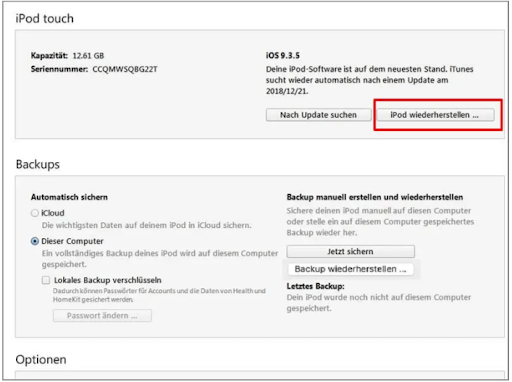The height and width of the screenshot is (382, 512).
Task: Click the serial number CCQMWSQBG22T
Action: [125, 69]
